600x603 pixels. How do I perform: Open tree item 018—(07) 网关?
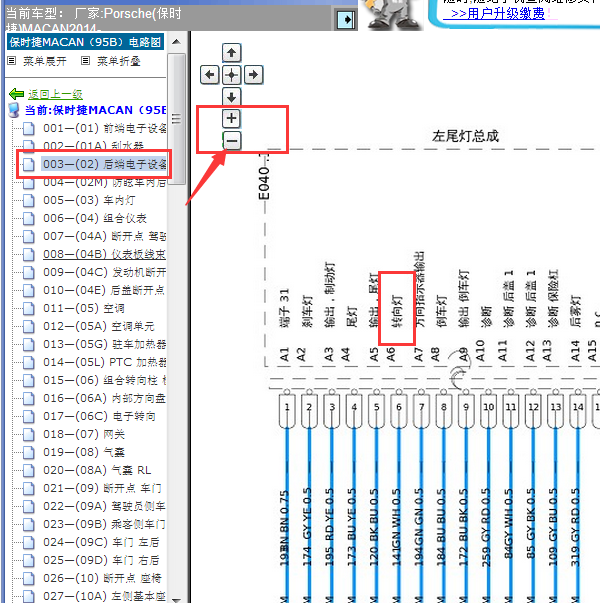84,435
